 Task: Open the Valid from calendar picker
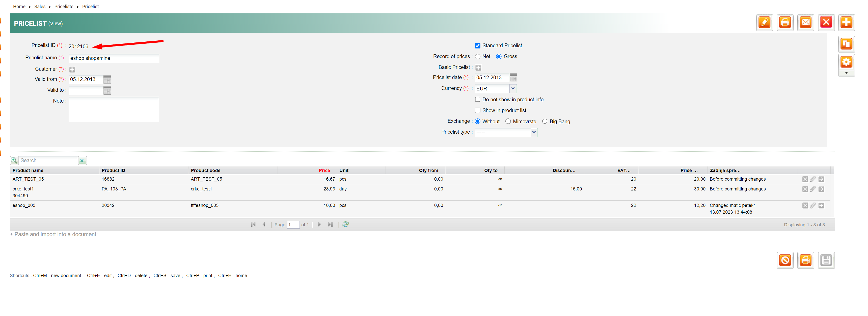(107, 80)
